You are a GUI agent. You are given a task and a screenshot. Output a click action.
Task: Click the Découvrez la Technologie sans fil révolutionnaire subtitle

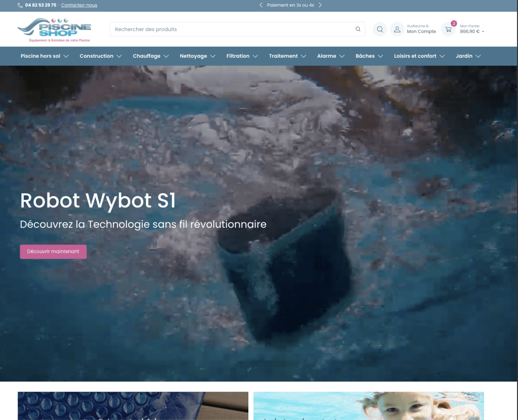click(143, 224)
